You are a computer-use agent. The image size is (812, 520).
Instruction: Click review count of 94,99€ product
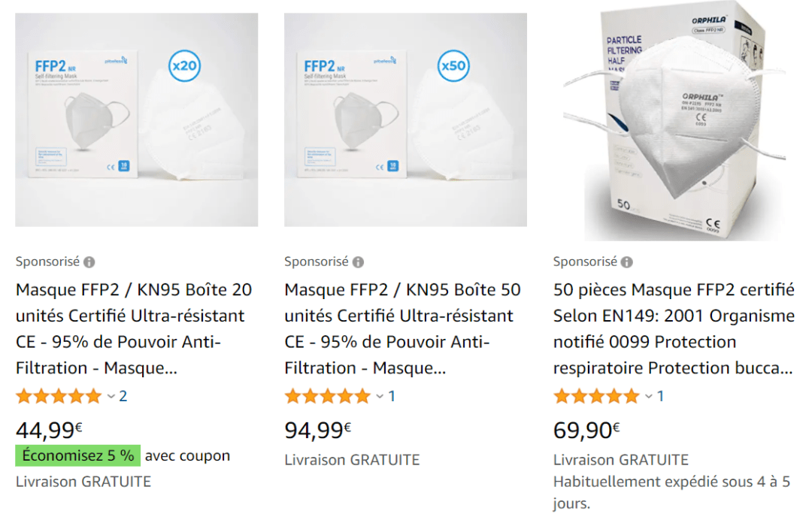click(x=392, y=396)
